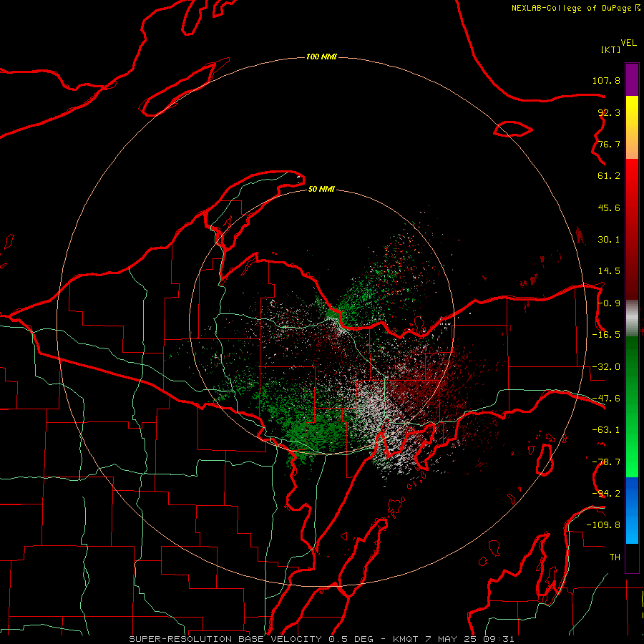Select the 107.8 velocity scale value
The width and height of the screenshot is (644, 644).
pyautogui.click(x=606, y=81)
